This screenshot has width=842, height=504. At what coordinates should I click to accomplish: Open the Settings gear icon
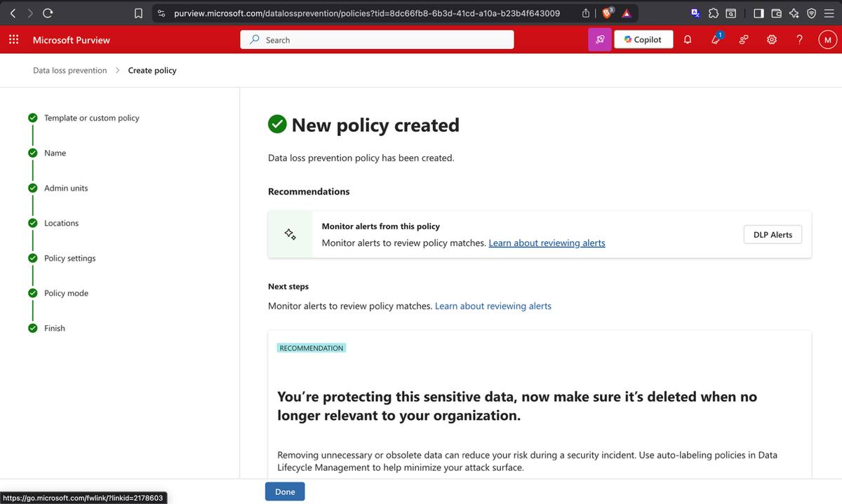coord(772,40)
